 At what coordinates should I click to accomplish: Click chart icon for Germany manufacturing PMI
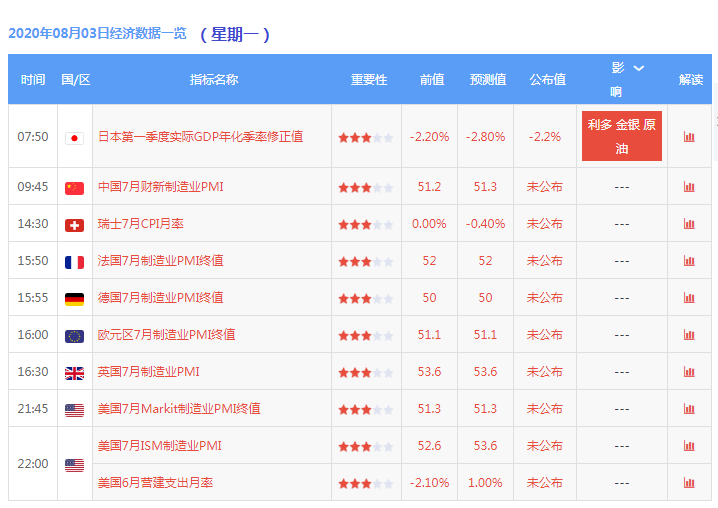coord(689,298)
